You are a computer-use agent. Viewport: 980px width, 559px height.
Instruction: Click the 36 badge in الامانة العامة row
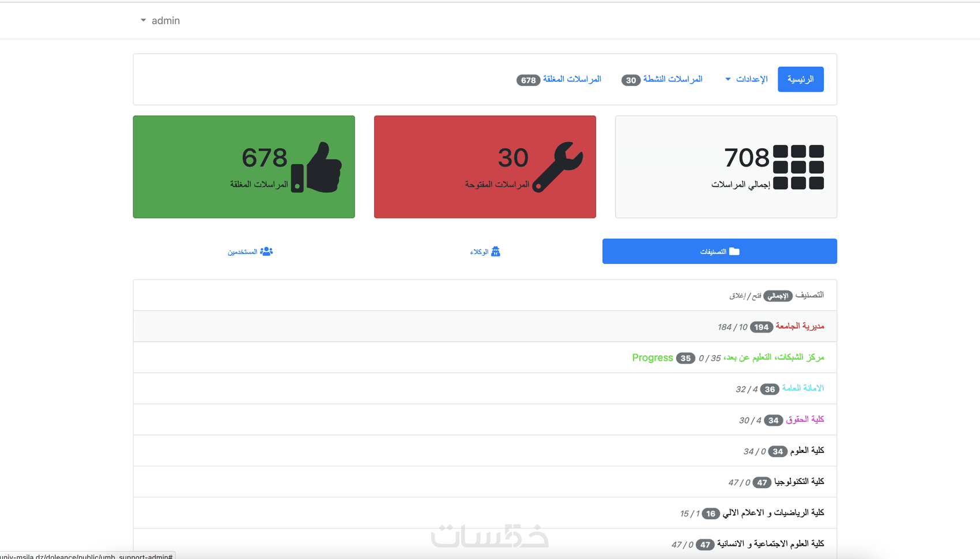(x=770, y=390)
